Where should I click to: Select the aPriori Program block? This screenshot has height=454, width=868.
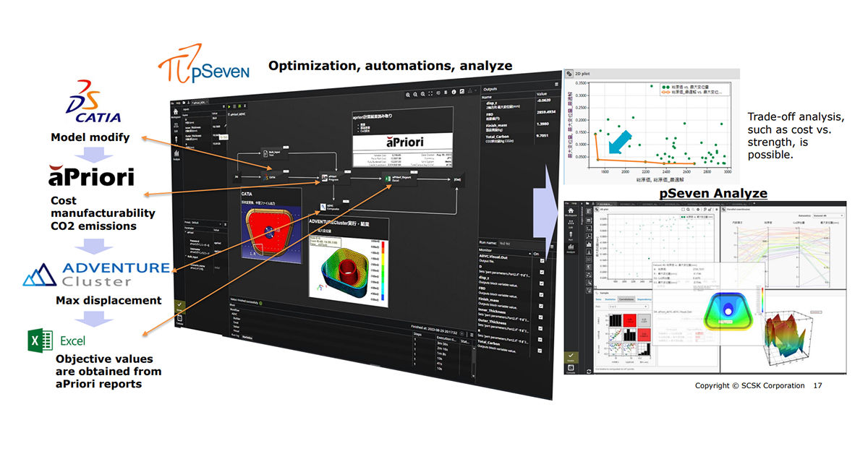(334, 179)
